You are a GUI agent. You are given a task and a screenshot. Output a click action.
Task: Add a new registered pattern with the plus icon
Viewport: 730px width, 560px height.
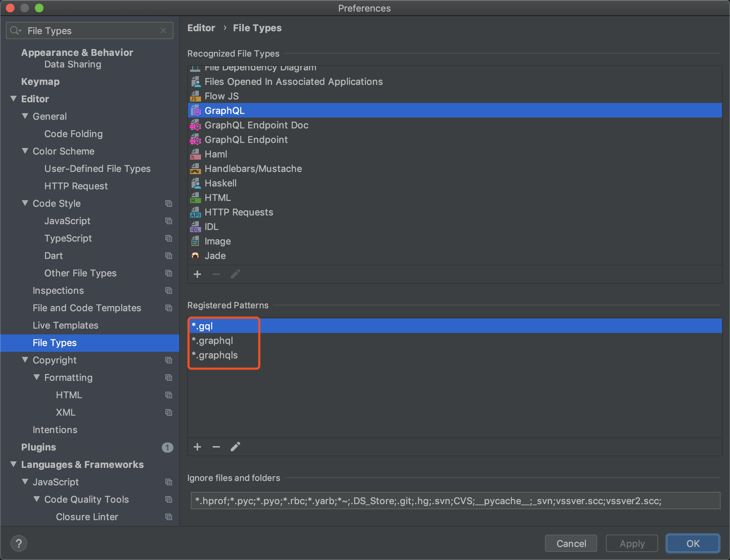197,447
